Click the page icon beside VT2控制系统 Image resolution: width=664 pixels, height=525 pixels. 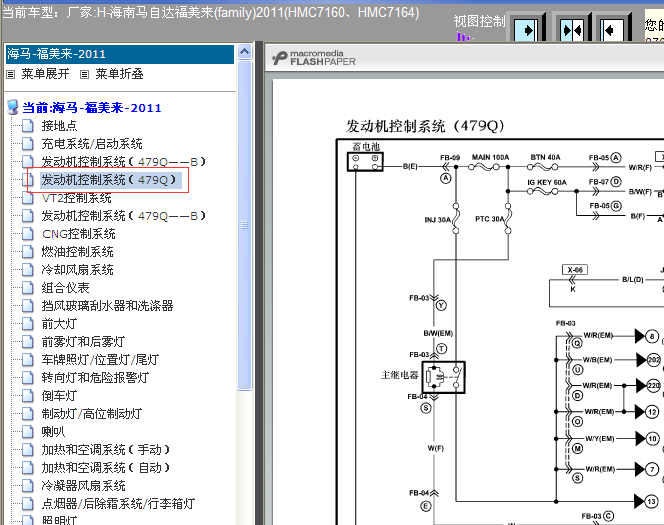[x=28, y=198]
